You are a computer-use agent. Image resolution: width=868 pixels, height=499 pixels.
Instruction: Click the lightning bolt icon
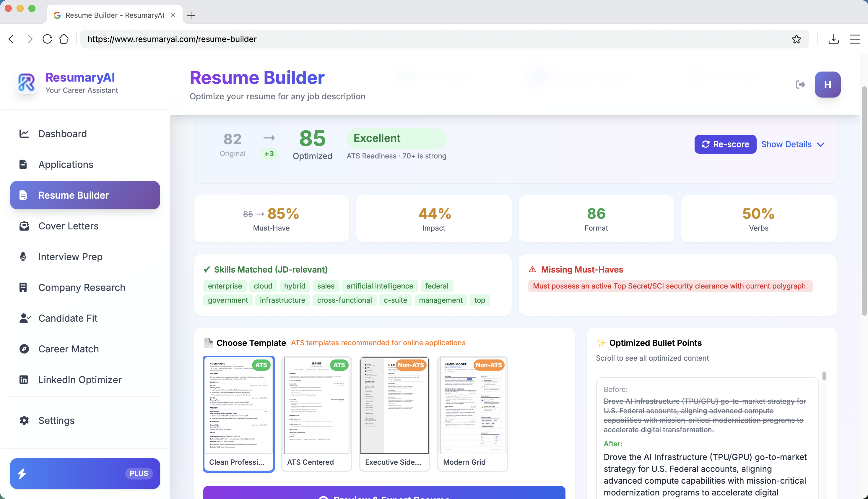pyautogui.click(x=22, y=474)
